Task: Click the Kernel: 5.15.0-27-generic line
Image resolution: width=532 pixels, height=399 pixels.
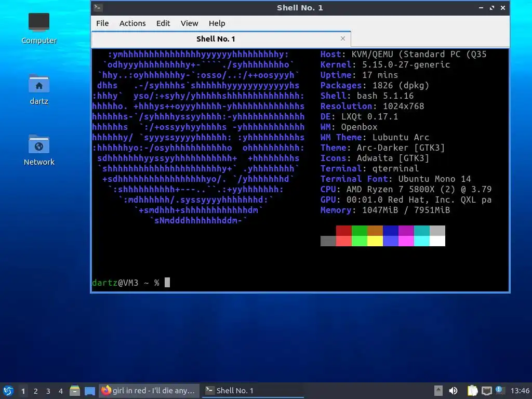Action: coord(385,65)
